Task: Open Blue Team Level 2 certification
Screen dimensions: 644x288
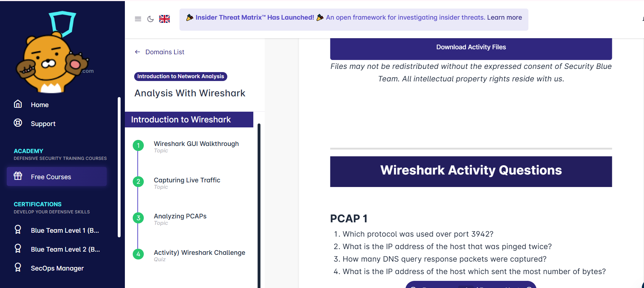Action: [65, 249]
